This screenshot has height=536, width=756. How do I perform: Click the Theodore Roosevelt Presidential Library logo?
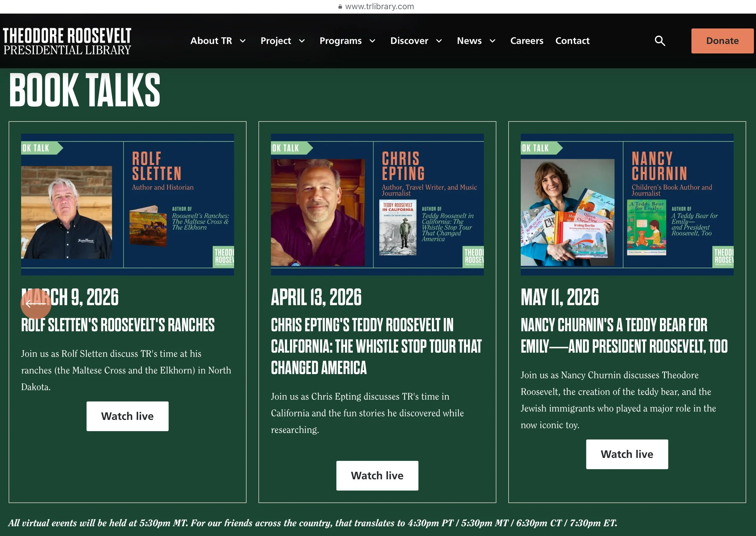tap(67, 41)
